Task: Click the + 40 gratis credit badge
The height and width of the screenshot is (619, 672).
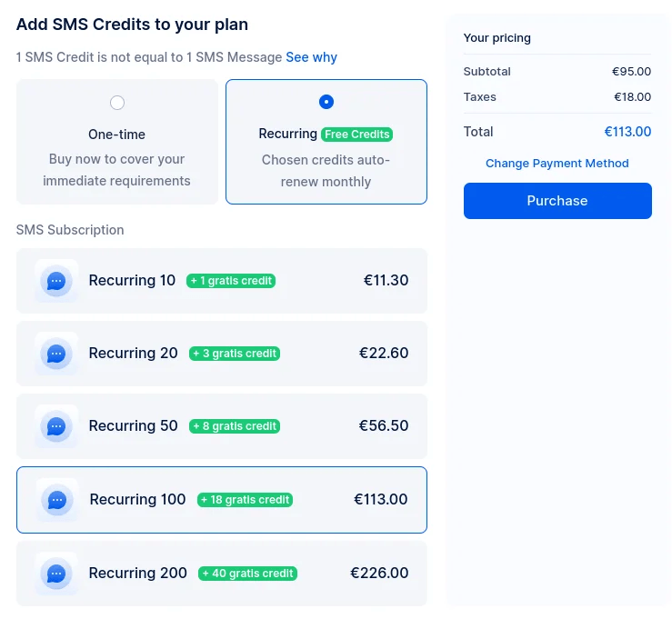Action: (x=247, y=574)
